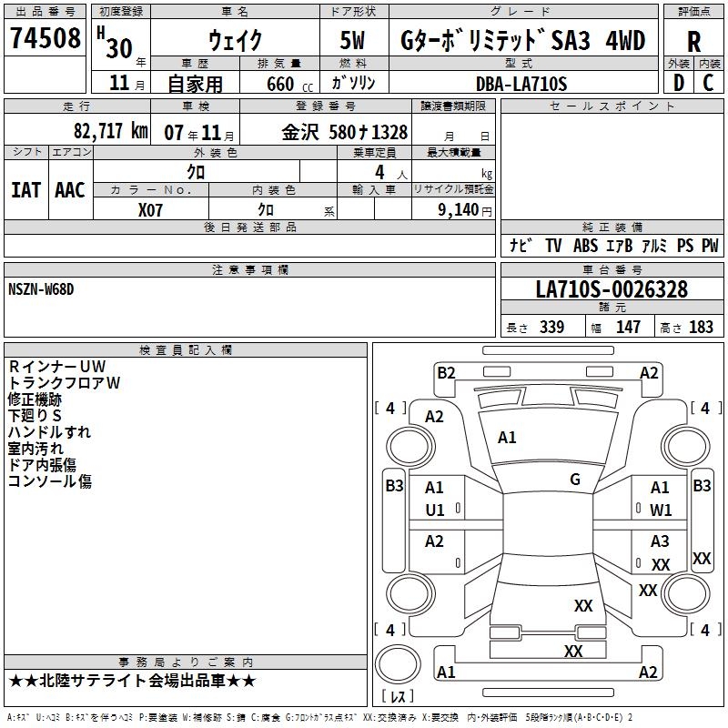Screen dimensions: 728x728
Task: Select the W1 repair mark on the diagram
Action: [660, 511]
